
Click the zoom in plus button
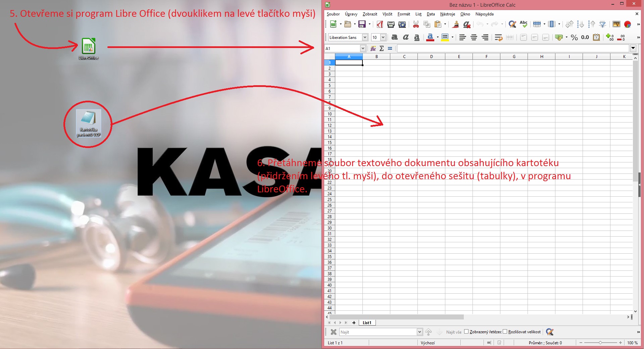(621, 343)
